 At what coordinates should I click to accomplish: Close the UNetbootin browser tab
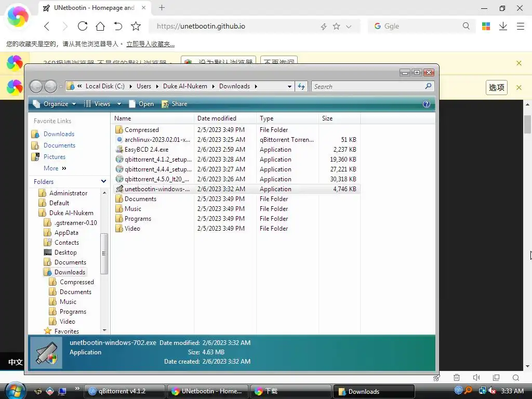[143, 7]
